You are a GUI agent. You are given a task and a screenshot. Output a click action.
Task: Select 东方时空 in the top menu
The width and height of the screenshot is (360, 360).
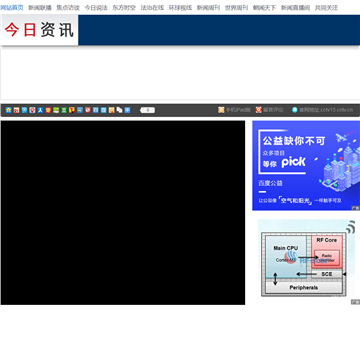[x=124, y=8]
